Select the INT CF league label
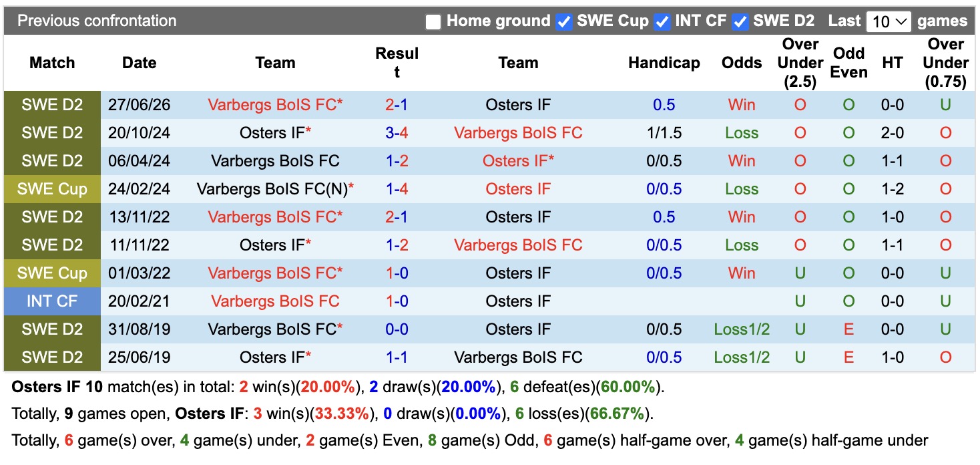 [52, 301]
